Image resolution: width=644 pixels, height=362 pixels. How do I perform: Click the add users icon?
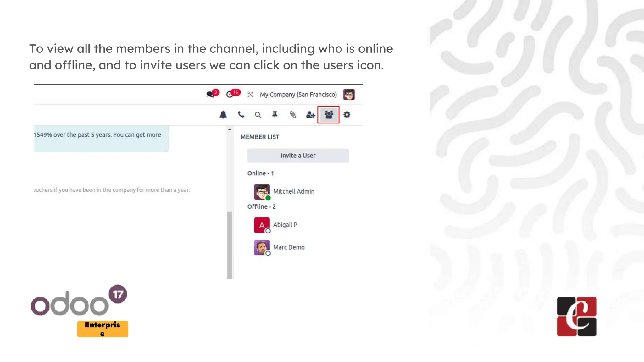pyautogui.click(x=310, y=115)
